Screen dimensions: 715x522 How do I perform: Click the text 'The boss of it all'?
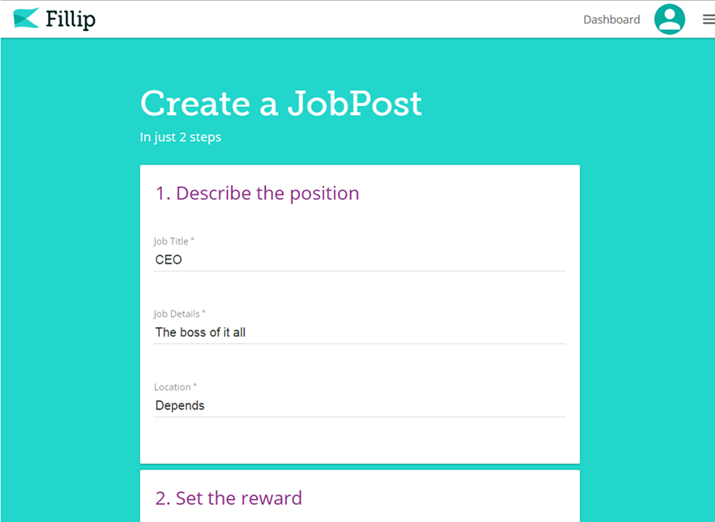200,332
